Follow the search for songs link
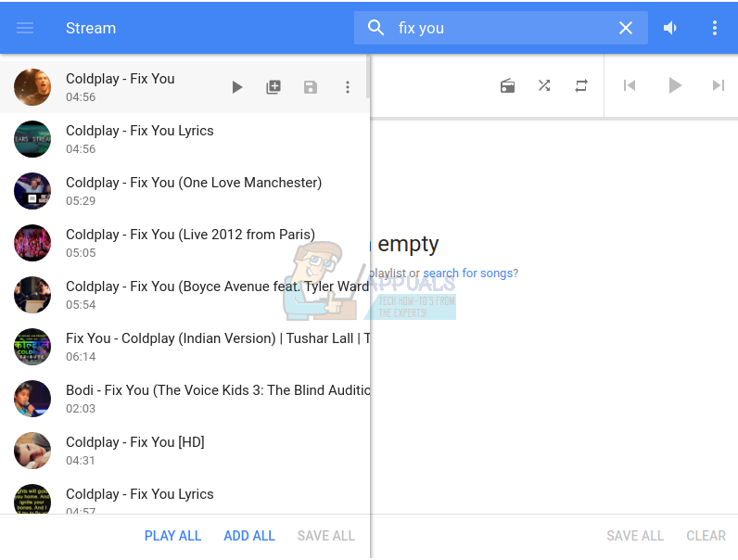This screenshot has width=738, height=560. pos(468,273)
